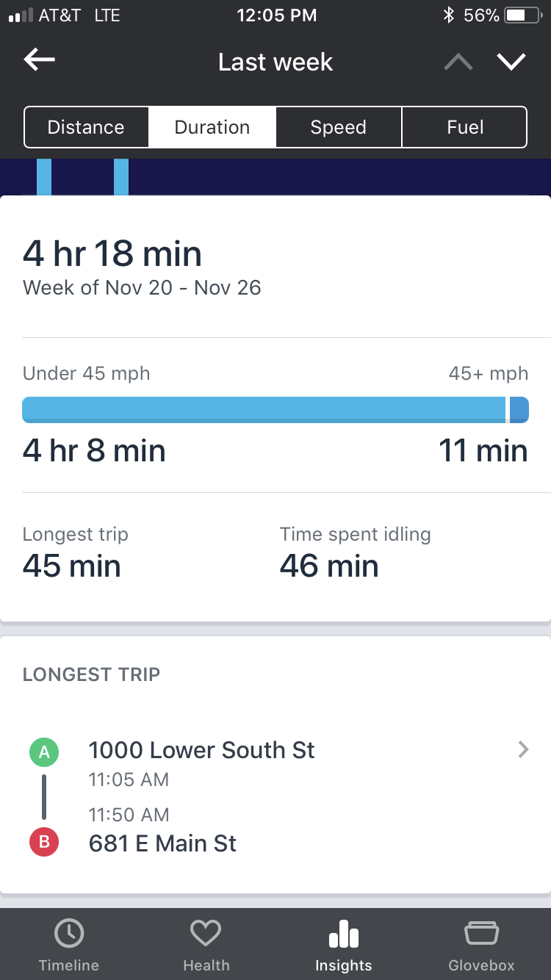Open the Glovebox icon

[x=481, y=934]
